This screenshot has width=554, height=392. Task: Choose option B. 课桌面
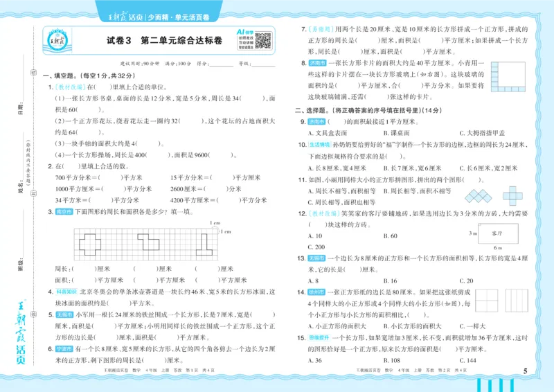click(396, 133)
